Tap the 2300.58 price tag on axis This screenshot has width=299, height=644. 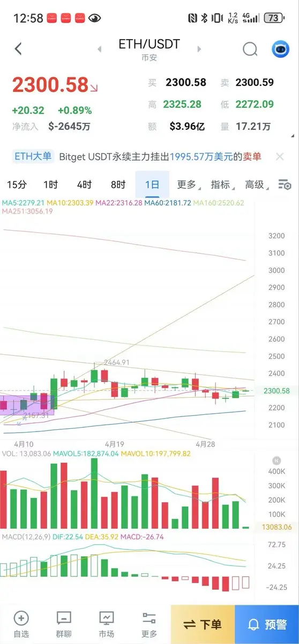point(276,391)
